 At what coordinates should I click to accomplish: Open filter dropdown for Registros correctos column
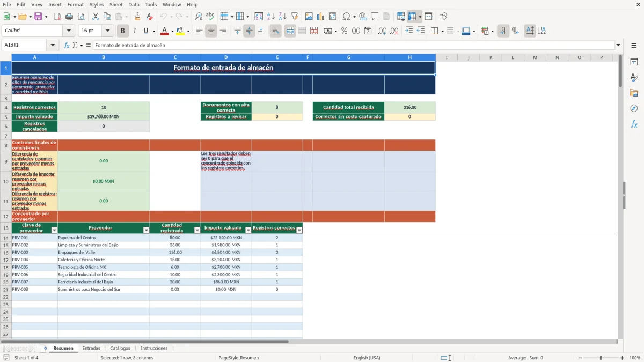click(x=299, y=230)
